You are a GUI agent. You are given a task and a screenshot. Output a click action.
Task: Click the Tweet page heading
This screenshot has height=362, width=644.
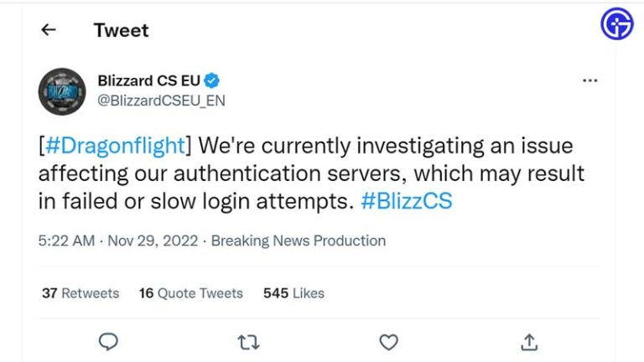121,30
